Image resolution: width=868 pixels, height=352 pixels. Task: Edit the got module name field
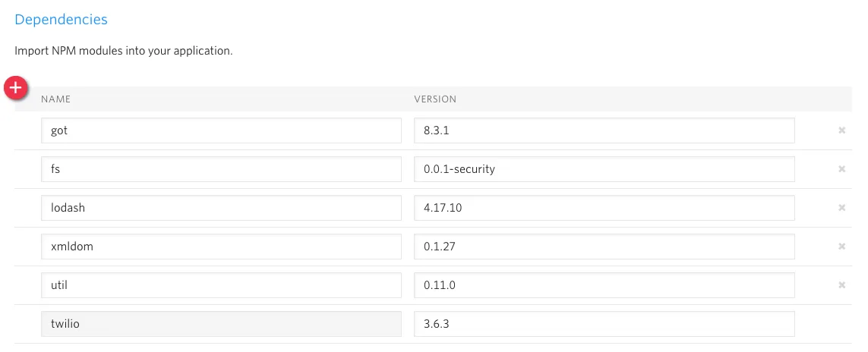221,130
